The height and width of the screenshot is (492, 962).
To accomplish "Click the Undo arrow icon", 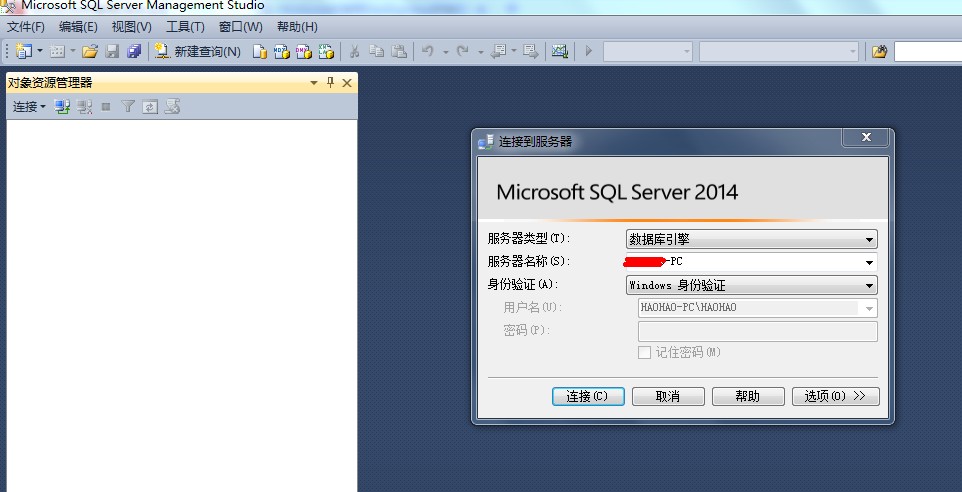I will 428,52.
